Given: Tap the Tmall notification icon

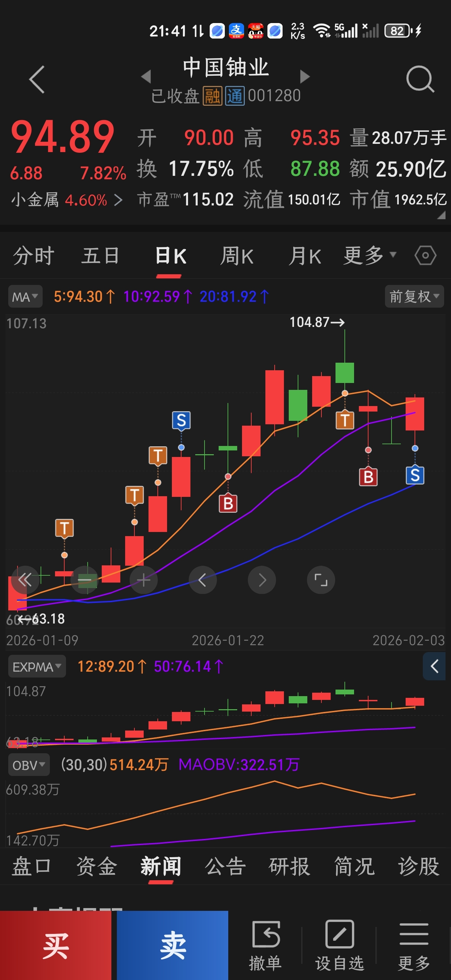Looking at the screenshot, I should tap(256, 31).
